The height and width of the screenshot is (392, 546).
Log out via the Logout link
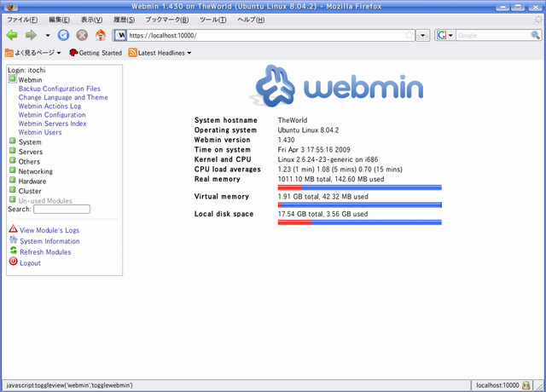click(x=30, y=263)
